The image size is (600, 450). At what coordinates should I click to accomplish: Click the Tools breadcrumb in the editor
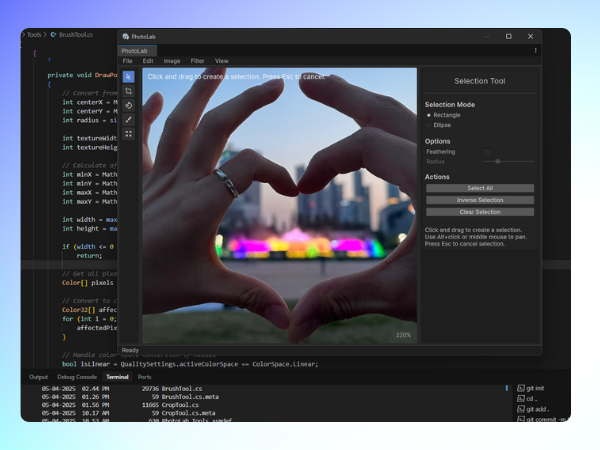point(34,34)
